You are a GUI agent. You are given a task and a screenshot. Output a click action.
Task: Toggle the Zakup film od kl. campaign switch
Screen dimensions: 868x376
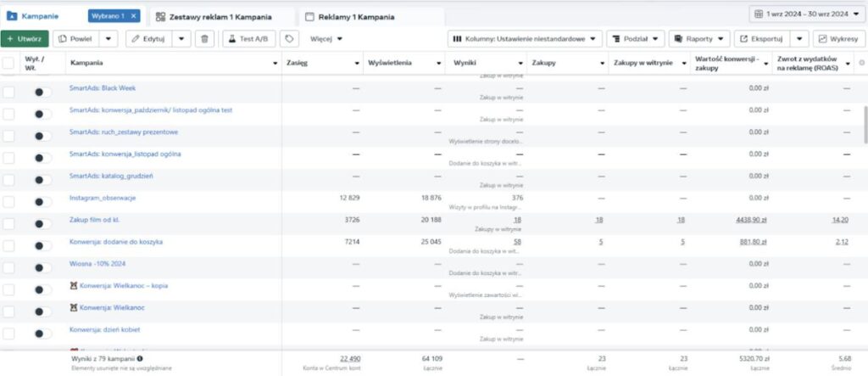[x=42, y=223]
